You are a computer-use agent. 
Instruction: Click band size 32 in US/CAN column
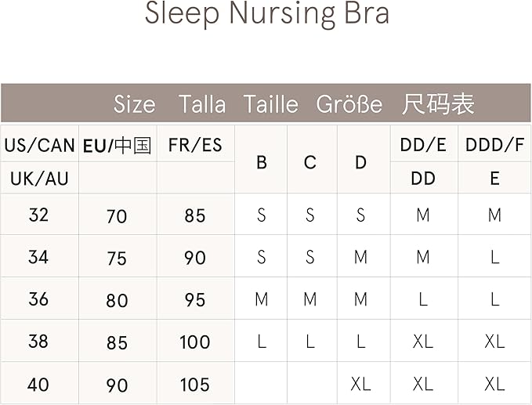tap(38, 215)
